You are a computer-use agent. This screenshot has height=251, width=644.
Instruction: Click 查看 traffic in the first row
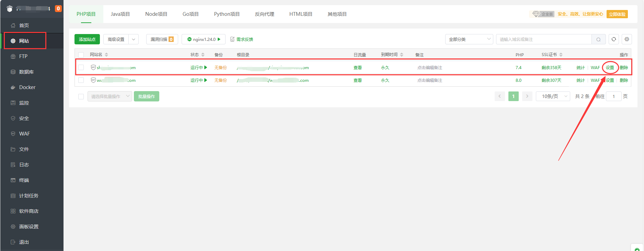point(358,67)
